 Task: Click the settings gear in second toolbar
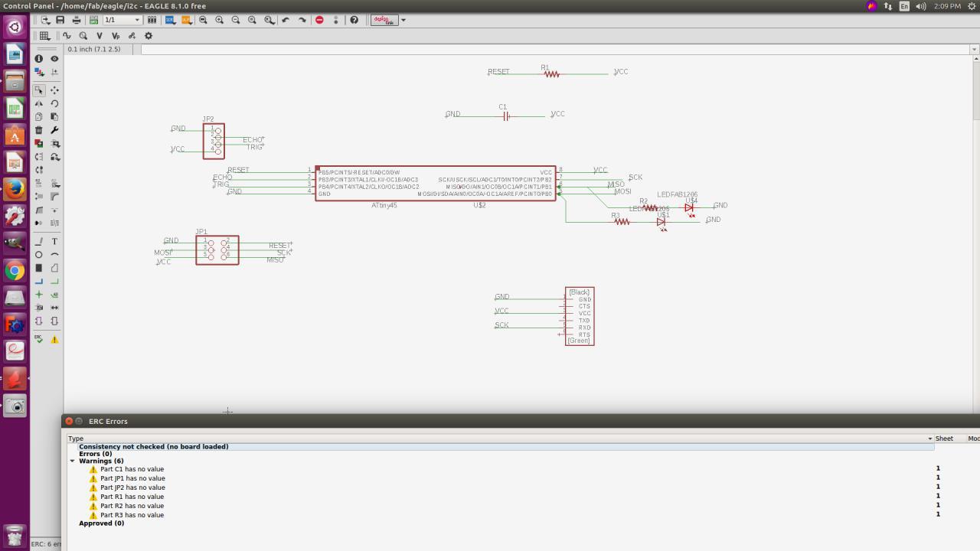[x=149, y=35]
